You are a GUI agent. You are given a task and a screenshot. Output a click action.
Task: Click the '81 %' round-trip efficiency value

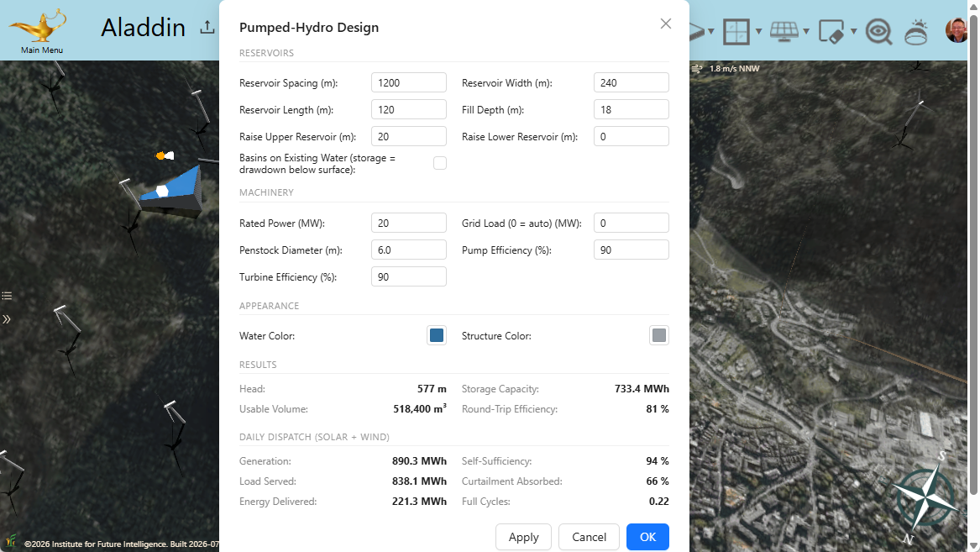pos(658,409)
